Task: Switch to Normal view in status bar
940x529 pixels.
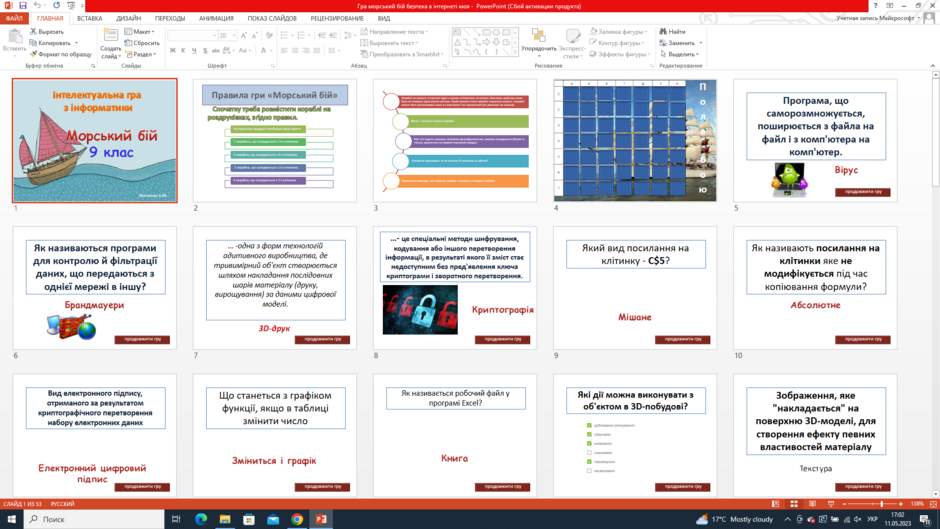Action: [775, 504]
